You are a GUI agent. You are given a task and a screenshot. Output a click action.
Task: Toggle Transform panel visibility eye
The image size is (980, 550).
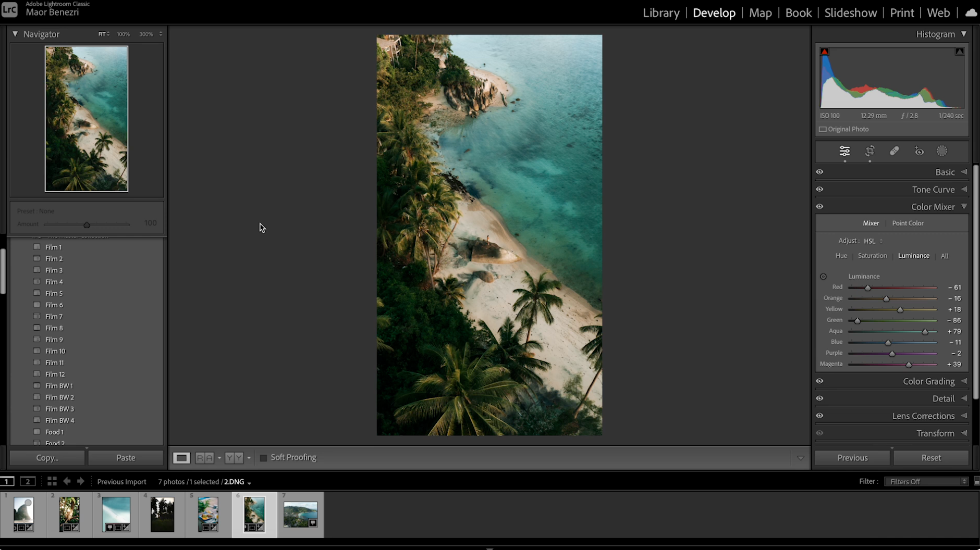click(819, 433)
